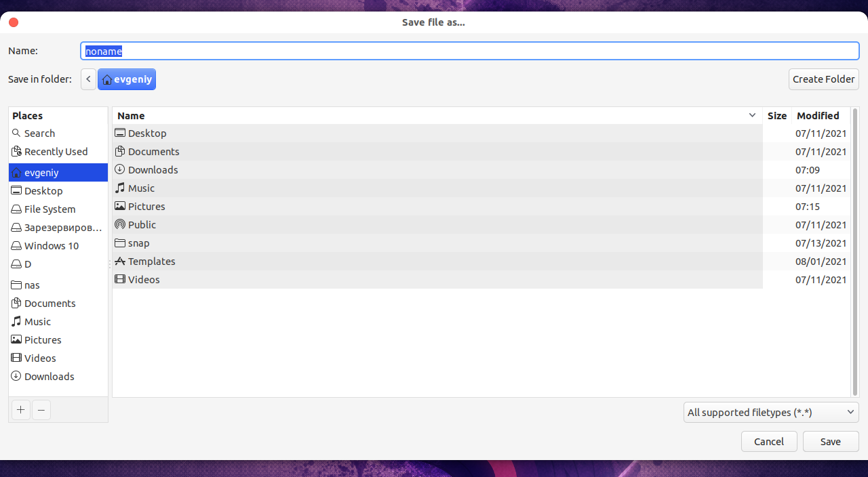Click Save to save the file
Screen dimensions: 868x477
[830, 441]
